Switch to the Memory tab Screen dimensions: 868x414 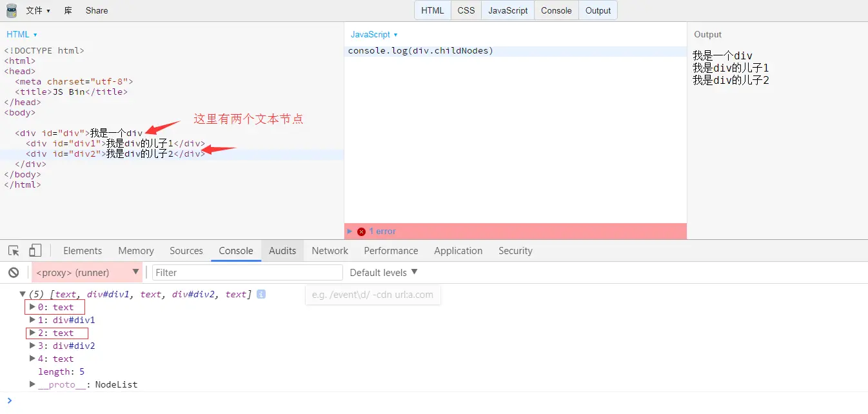[136, 251]
